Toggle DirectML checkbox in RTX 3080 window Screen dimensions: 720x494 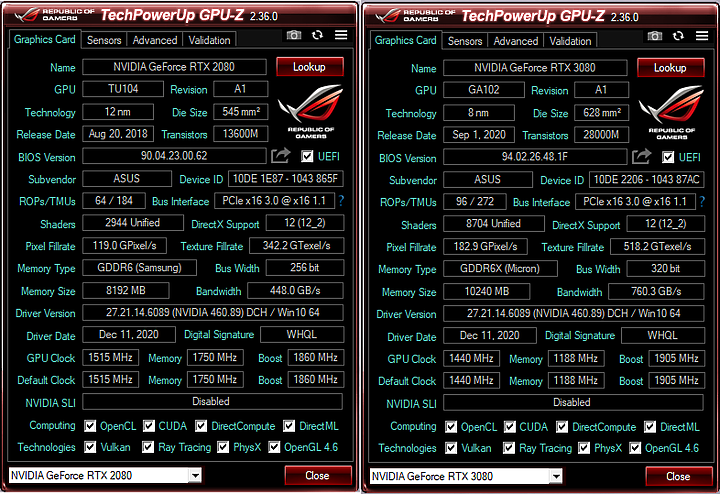tap(650, 427)
